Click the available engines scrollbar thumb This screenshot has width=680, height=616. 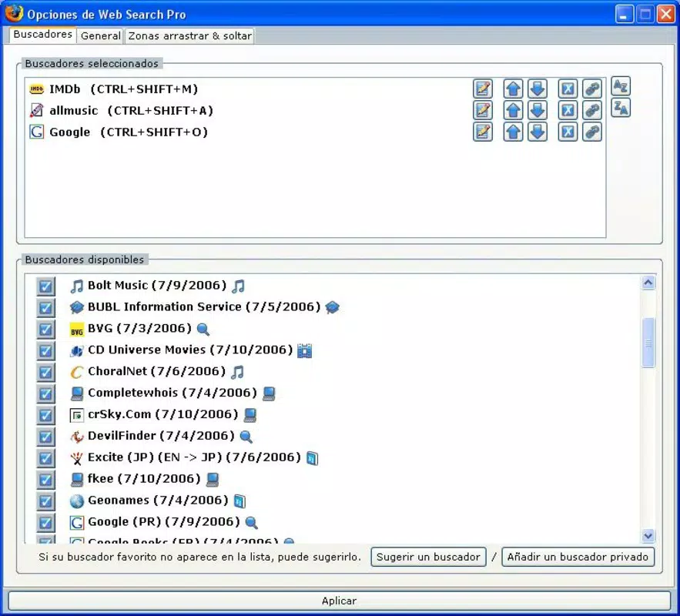coord(648,343)
